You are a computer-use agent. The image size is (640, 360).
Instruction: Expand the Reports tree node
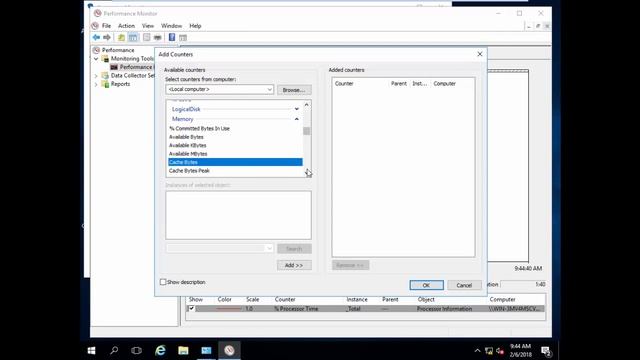point(96,84)
